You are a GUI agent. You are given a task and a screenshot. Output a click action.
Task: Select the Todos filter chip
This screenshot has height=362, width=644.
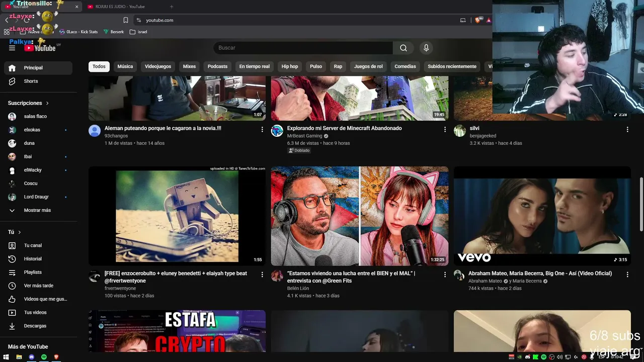click(99, 66)
